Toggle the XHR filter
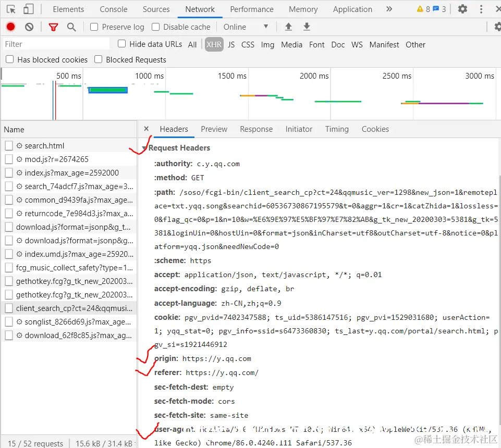 tap(214, 44)
